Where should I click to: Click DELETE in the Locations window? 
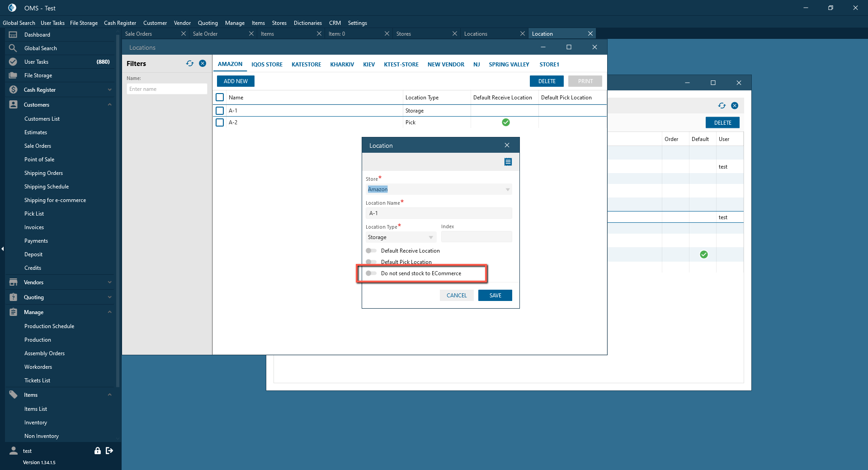pyautogui.click(x=547, y=81)
